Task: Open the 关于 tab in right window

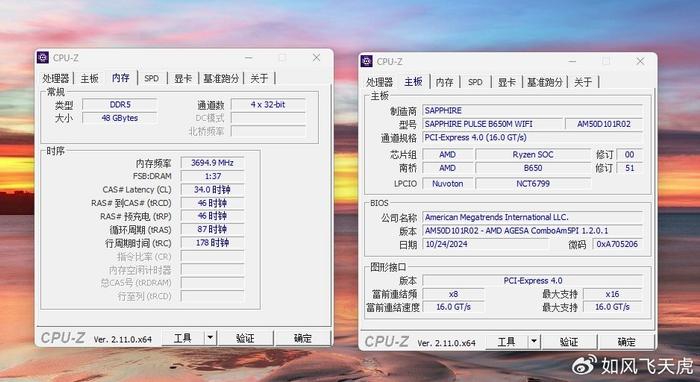Action: (583, 82)
